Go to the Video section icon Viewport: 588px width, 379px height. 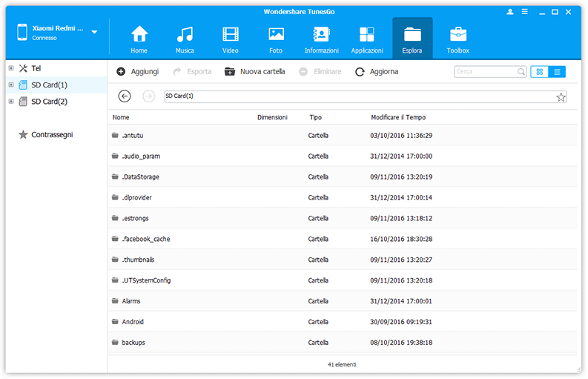231,35
